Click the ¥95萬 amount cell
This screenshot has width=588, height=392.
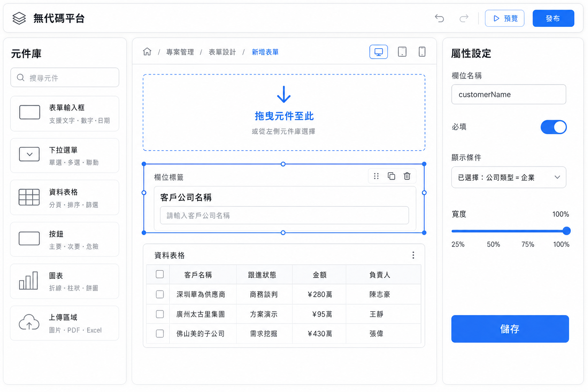322,314
